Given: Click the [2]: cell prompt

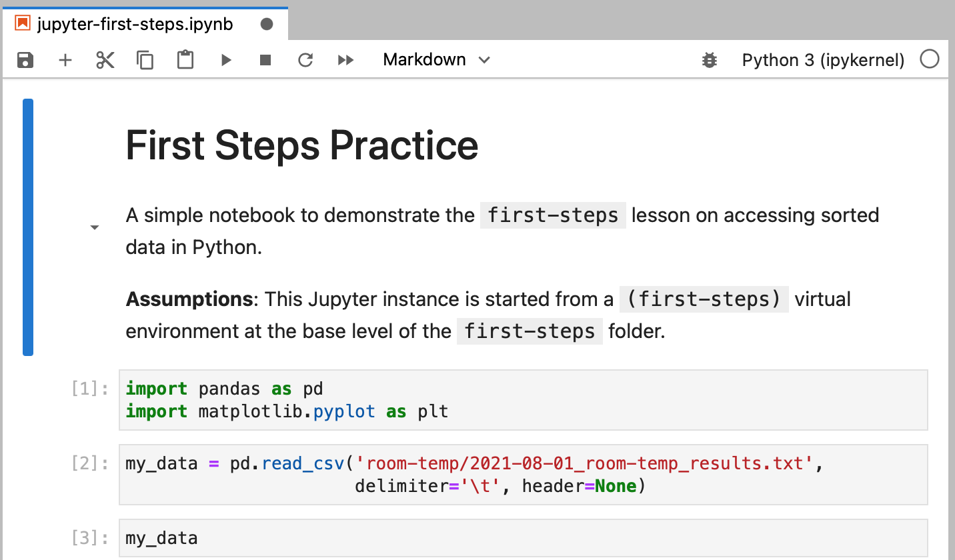Looking at the screenshot, I should (x=90, y=463).
